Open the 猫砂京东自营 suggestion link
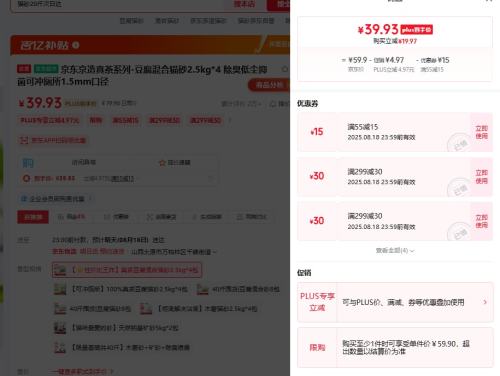Screen dimensions: 500x376 click(x=256, y=21)
